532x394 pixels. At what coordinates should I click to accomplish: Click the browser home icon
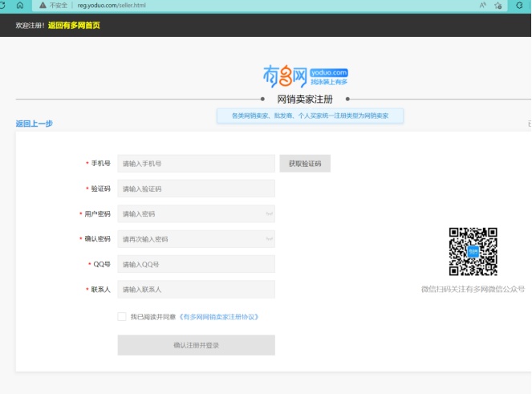[x=20, y=5]
